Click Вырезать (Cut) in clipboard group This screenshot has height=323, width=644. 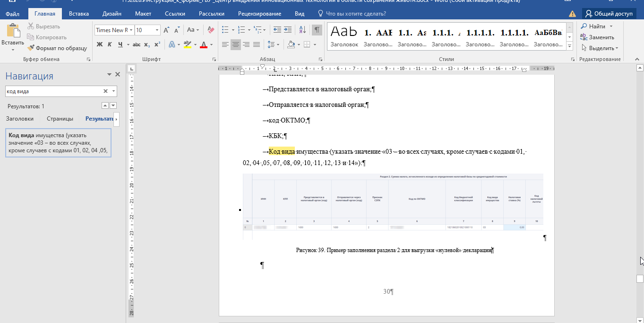(x=43, y=26)
